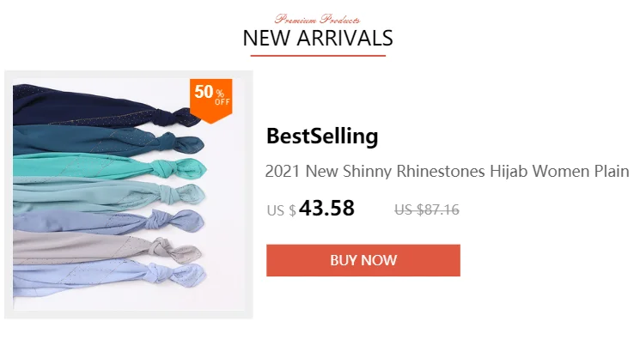The image size is (634, 364).
Task: Click the OFF text inside discount badge
Action: click(x=223, y=102)
